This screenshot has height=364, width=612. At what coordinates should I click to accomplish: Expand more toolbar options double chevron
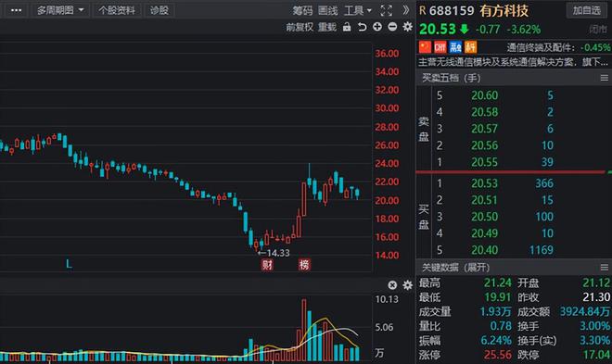(x=406, y=10)
